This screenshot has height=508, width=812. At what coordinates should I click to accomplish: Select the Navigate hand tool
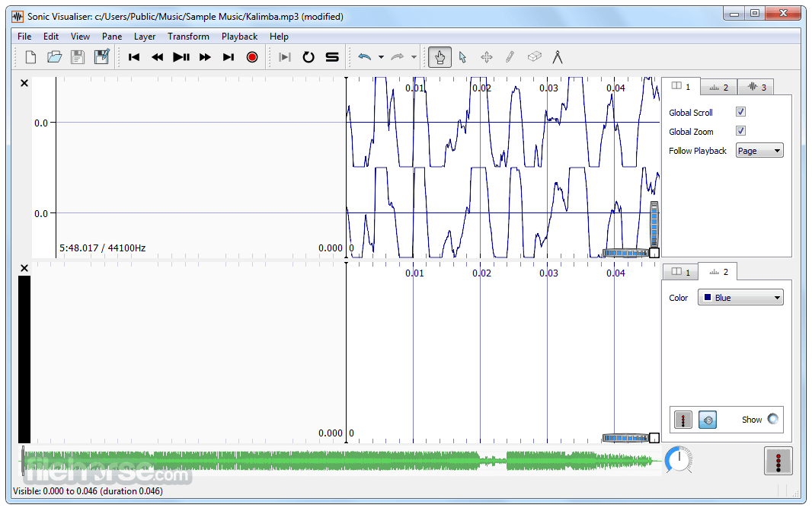tap(440, 57)
